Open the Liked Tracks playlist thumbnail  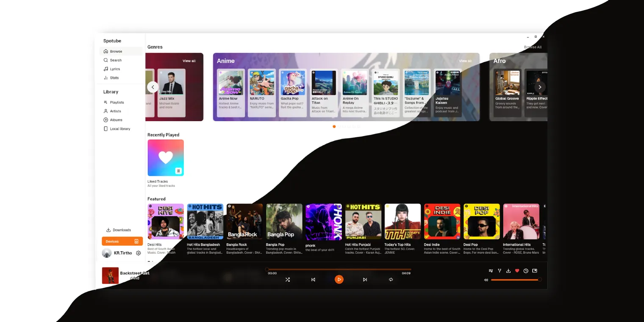click(165, 157)
